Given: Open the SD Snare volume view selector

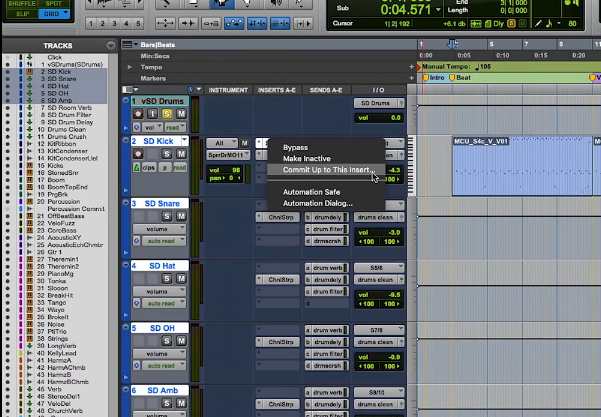Looking at the screenshot, I should (x=159, y=229).
